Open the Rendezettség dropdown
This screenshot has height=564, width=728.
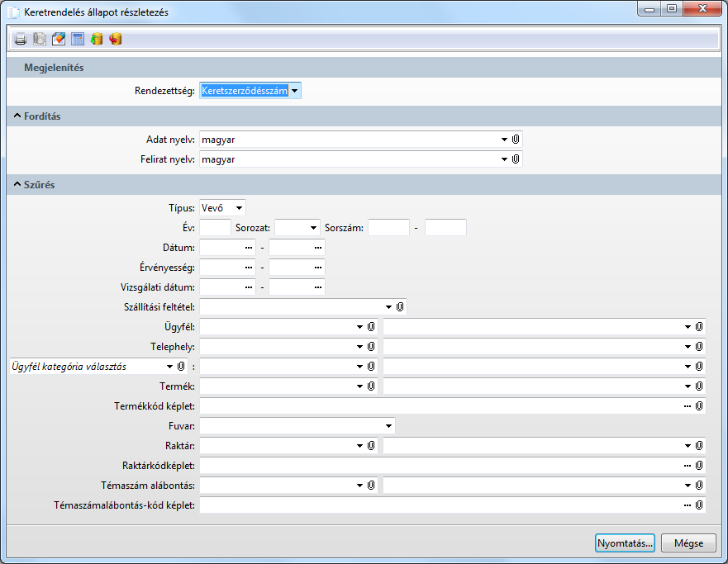295,91
